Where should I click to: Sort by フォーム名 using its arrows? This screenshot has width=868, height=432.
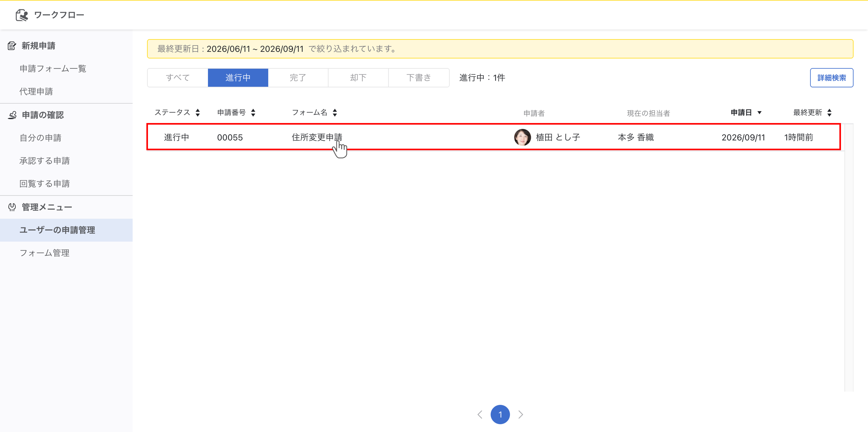335,112
